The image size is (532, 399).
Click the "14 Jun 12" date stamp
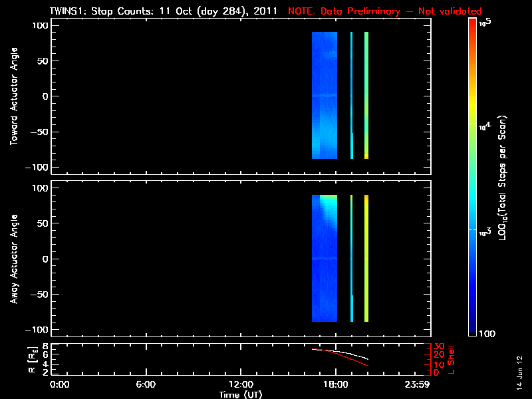click(x=519, y=369)
